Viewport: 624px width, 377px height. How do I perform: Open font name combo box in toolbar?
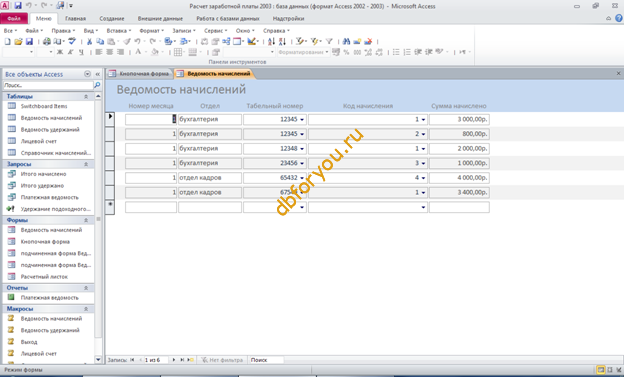click(19, 52)
